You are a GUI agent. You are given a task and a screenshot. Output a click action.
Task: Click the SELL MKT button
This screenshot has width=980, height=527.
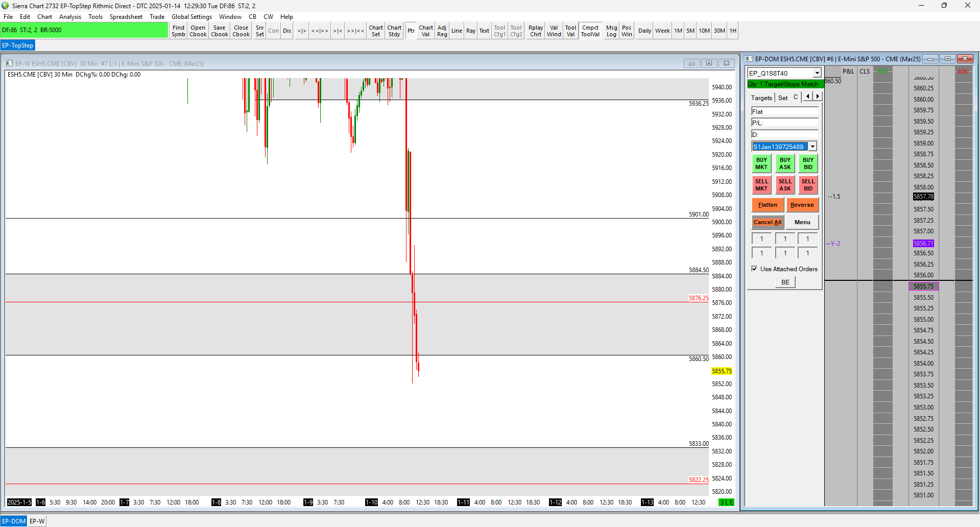[761, 185]
